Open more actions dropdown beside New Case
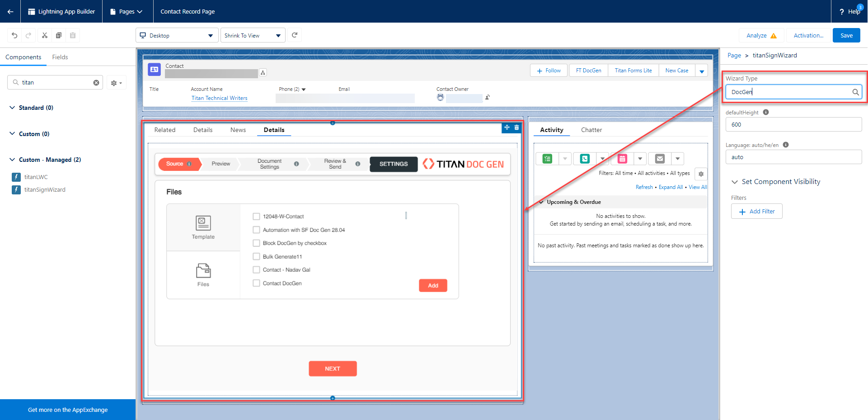Image resolution: width=868 pixels, height=420 pixels. tap(702, 71)
